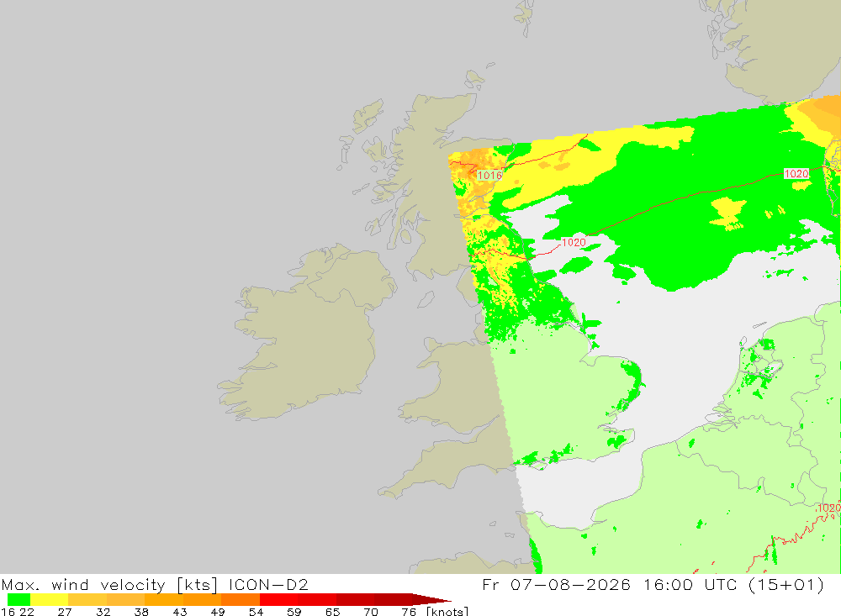This screenshot has height=616, width=841.
Task: Click the '32' value under the legend
Action: pyautogui.click(x=103, y=612)
